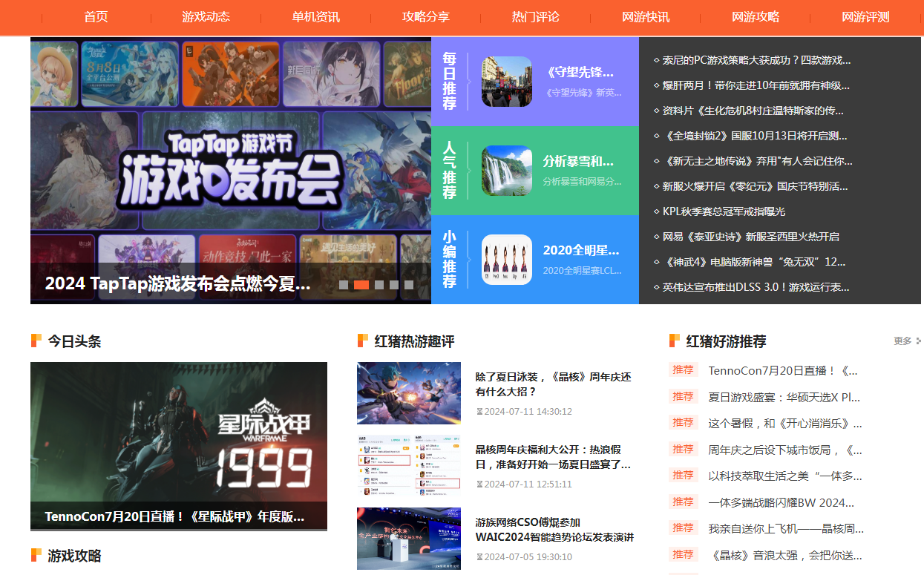
Task: Click the 今日头条 section heading
Action: 74,341
